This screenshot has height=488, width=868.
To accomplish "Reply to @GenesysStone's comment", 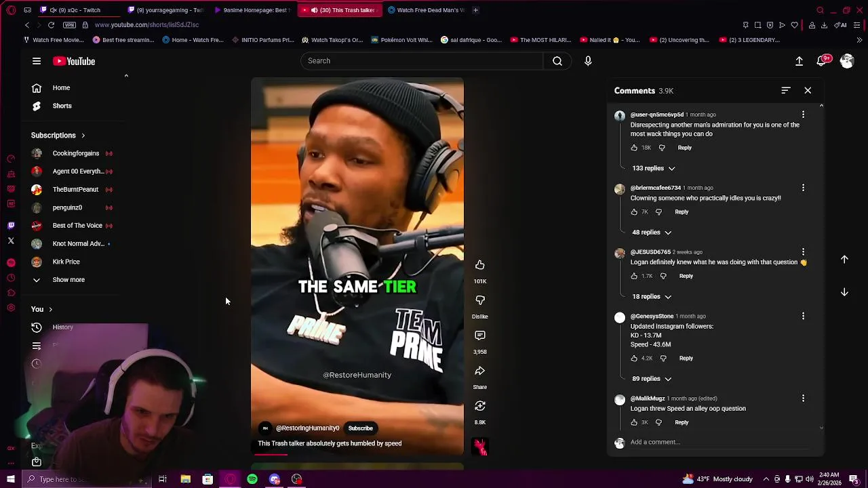I will (x=686, y=358).
